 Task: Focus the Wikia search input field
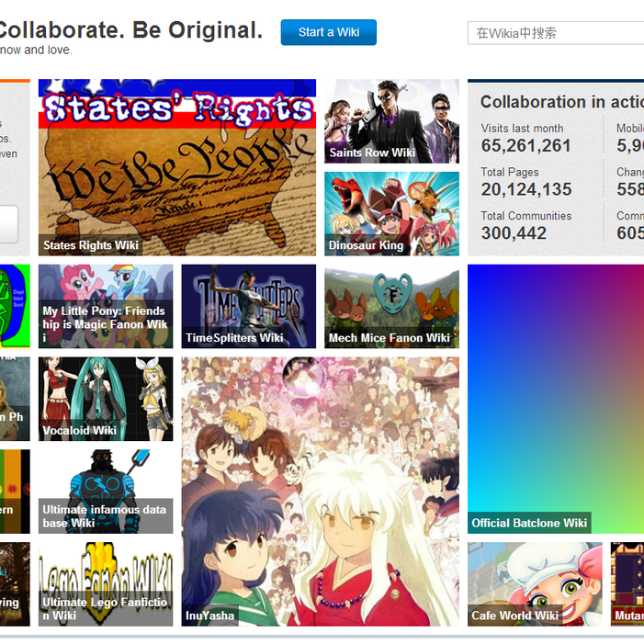click(556, 33)
